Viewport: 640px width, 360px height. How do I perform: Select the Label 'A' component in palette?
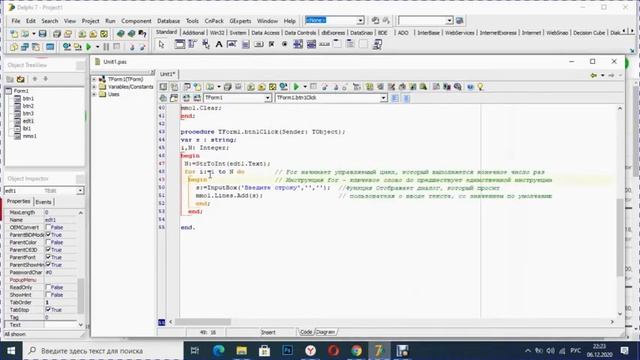[x=219, y=44]
